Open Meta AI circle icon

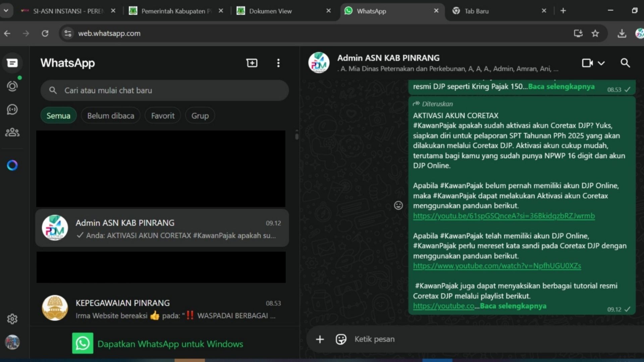pos(12,165)
